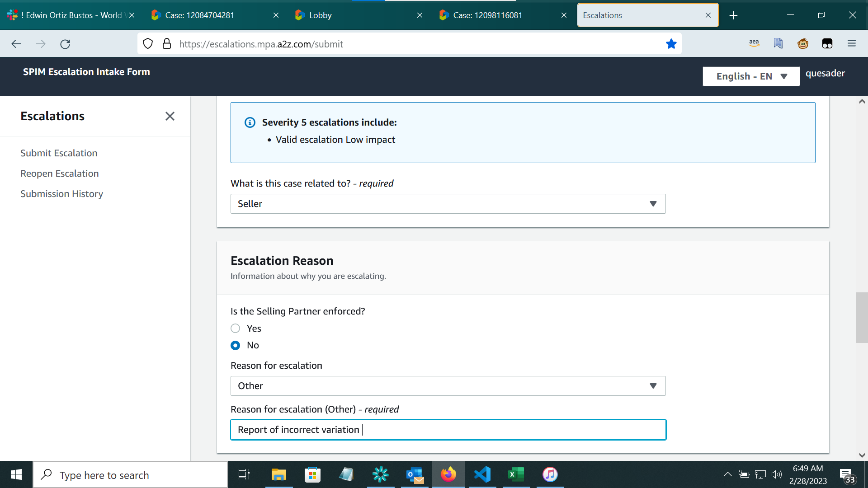Screen dimensions: 868x488
Task: Open the Tampermonkey monkey extension
Action: click(x=803, y=43)
